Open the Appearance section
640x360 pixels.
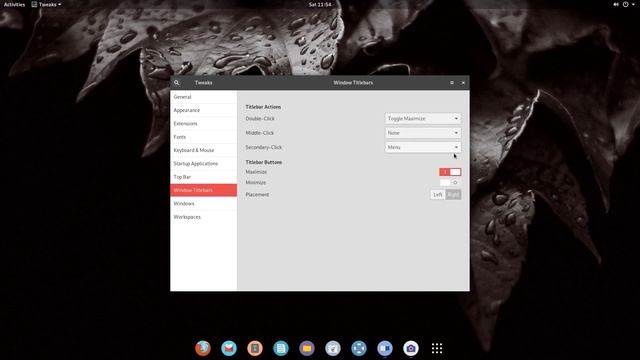point(203,110)
